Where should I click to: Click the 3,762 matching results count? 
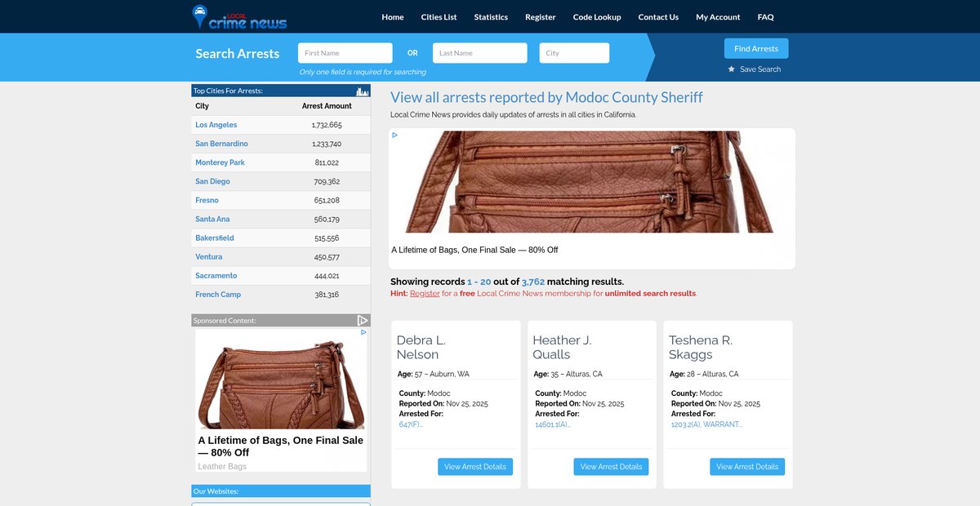click(533, 282)
